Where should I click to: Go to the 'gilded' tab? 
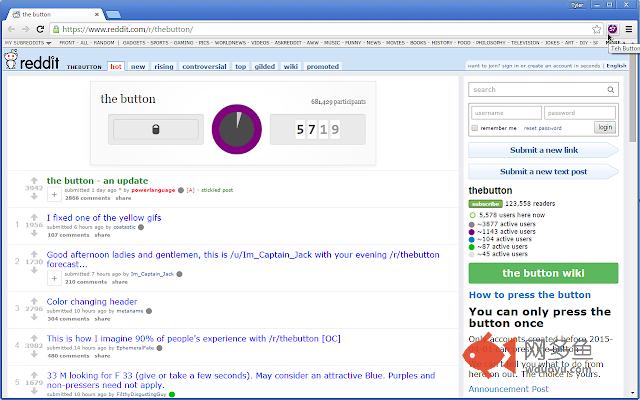pyautogui.click(x=264, y=67)
